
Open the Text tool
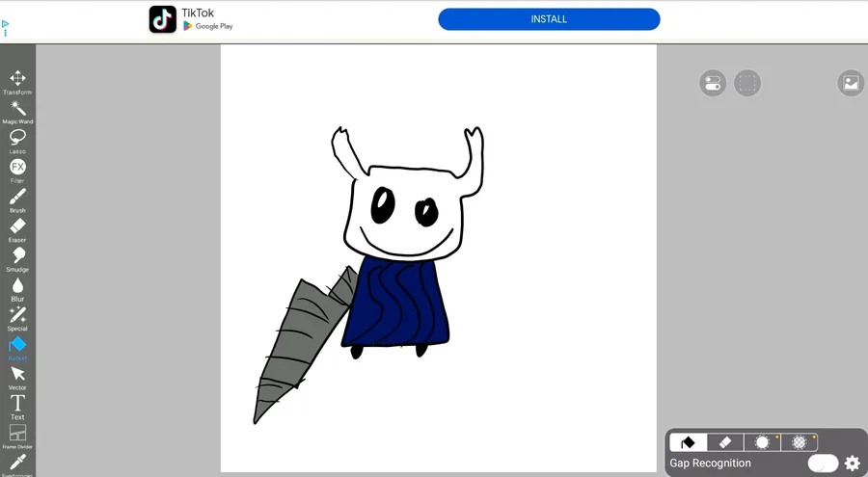point(17,408)
